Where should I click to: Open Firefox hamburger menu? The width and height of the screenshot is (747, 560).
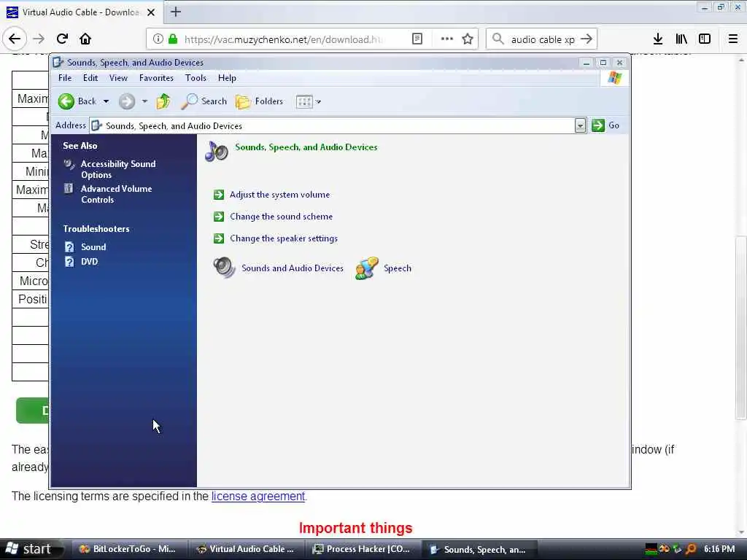733,39
